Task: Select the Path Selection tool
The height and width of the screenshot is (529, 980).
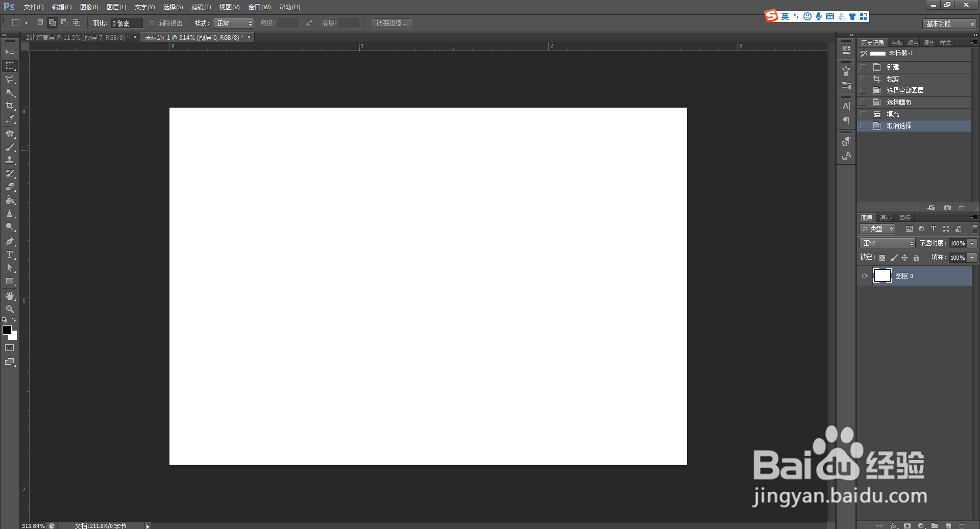Action: 10,268
